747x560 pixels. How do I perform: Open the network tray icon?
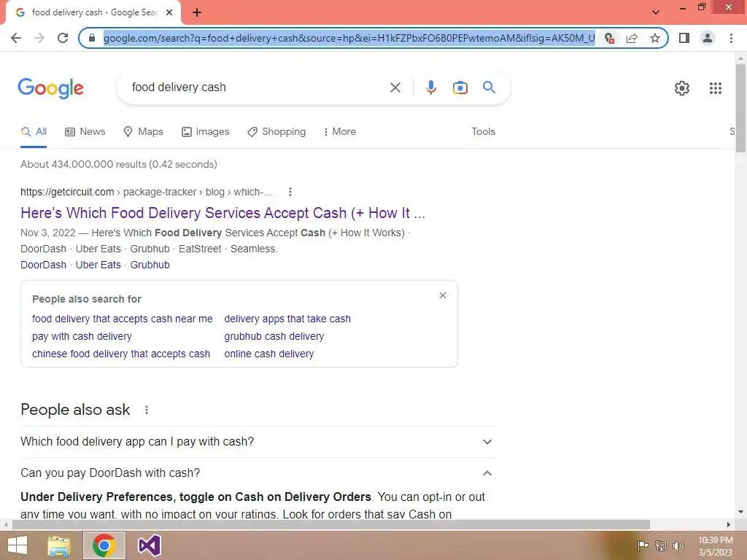pyautogui.click(x=661, y=545)
